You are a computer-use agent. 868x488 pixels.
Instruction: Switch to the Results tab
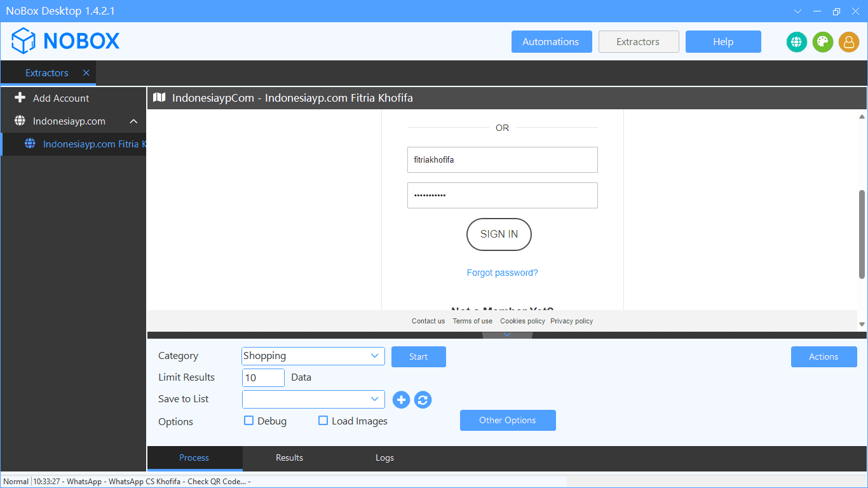[289, 457]
